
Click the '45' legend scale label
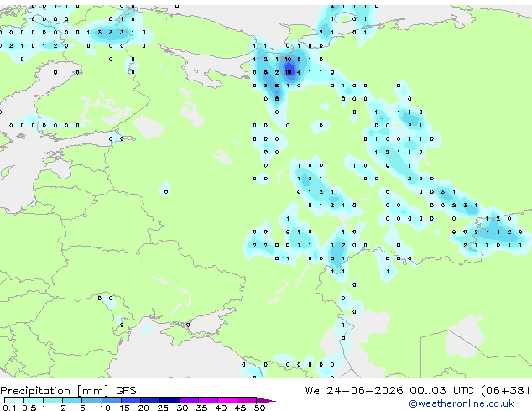[240, 408]
